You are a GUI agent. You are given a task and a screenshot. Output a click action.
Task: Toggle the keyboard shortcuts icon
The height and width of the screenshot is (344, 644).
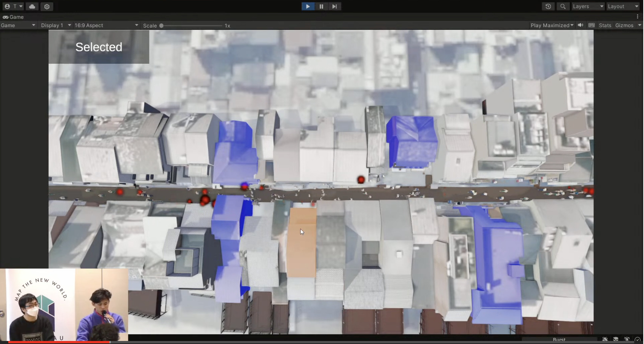coord(592,25)
